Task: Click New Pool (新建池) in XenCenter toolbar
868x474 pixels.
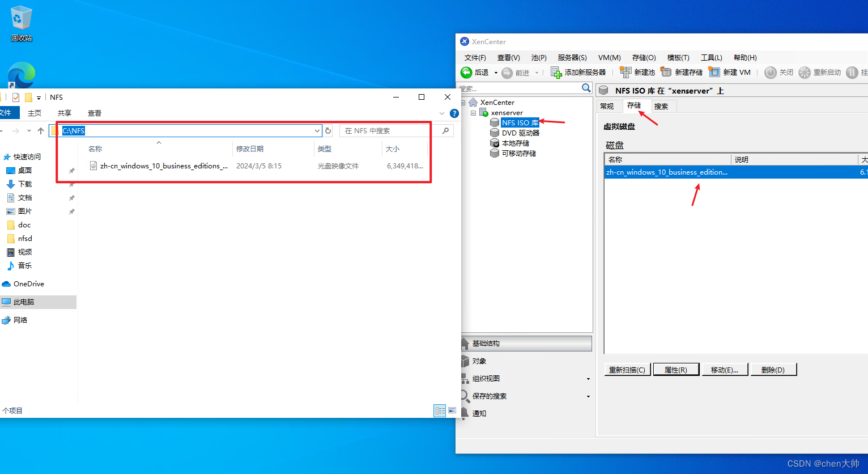Action: (637, 73)
